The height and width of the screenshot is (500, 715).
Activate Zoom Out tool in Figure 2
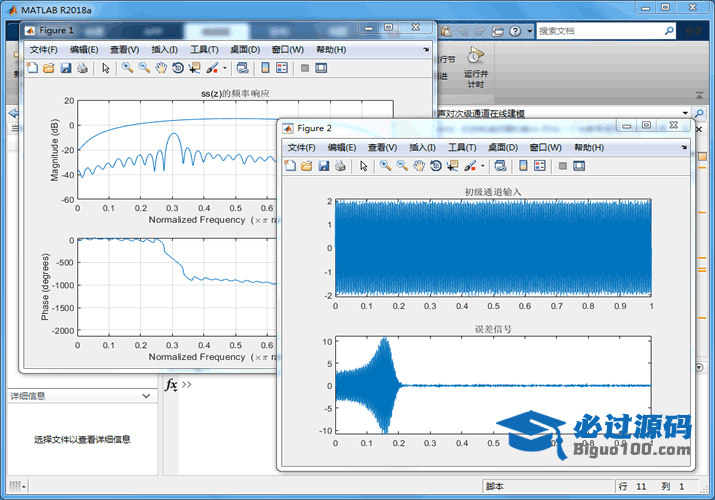click(x=402, y=166)
